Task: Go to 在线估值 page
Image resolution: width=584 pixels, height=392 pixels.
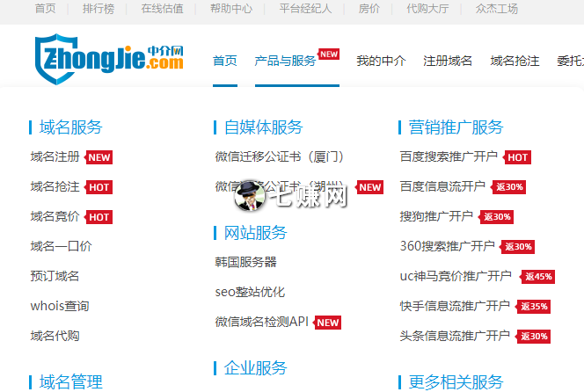Action: coord(162,8)
